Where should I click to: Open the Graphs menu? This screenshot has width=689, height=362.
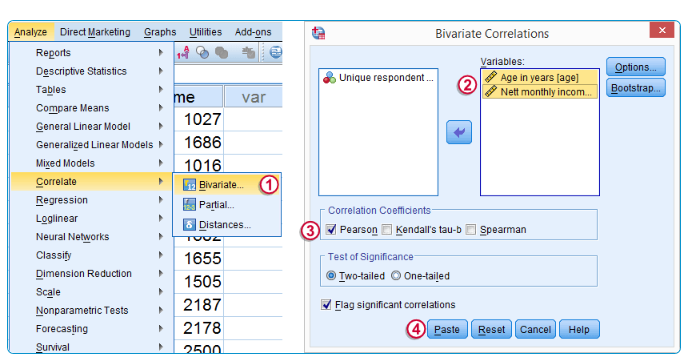pyautogui.click(x=160, y=32)
